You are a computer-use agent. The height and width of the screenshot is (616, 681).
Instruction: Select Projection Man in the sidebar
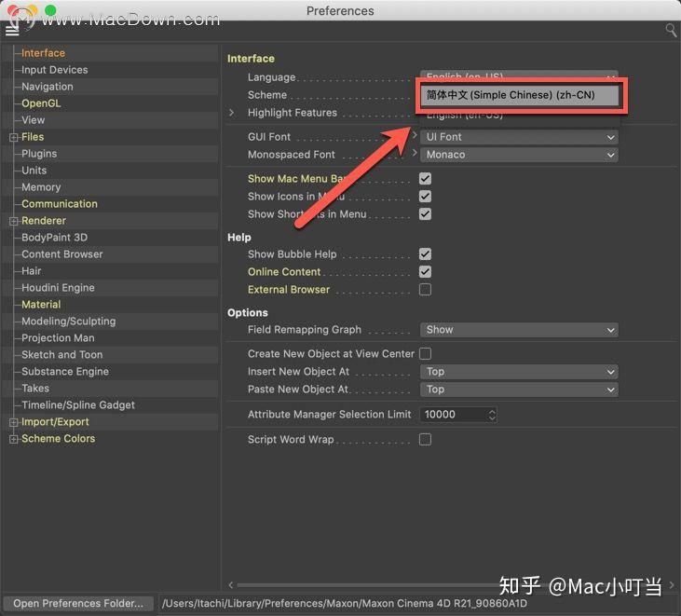(58, 338)
